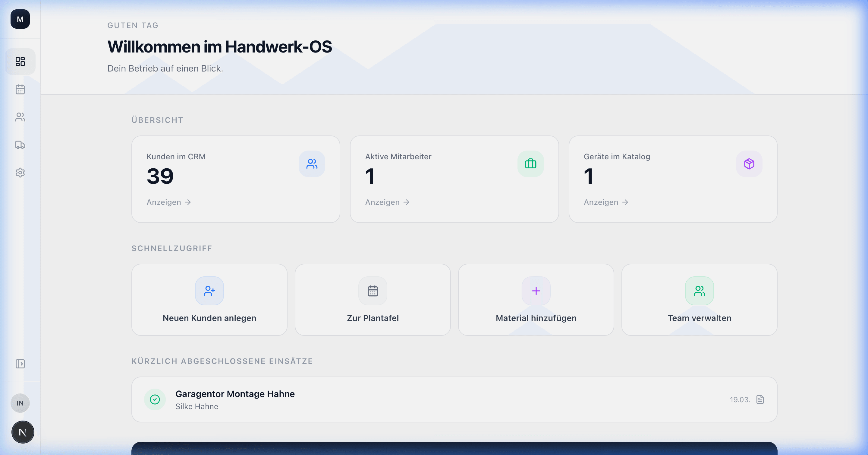Go to Zur Plantafel quick action
The height and width of the screenshot is (455, 868).
coord(373,300)
